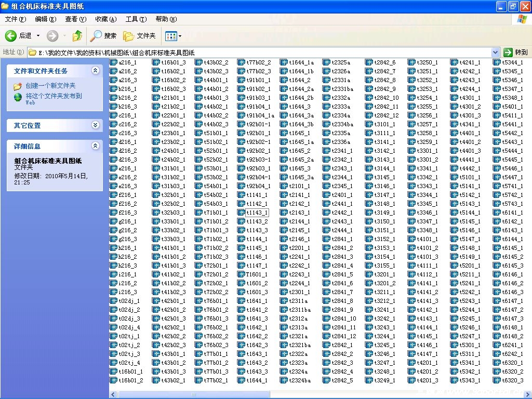532x399 pixels.
Task: Click the green Back arrow icon
Action: point(10,36)
